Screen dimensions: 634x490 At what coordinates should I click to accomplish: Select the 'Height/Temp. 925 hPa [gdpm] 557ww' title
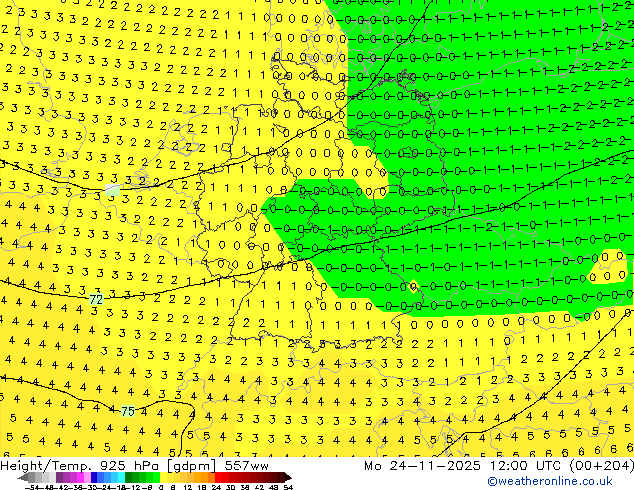point(134,466)
